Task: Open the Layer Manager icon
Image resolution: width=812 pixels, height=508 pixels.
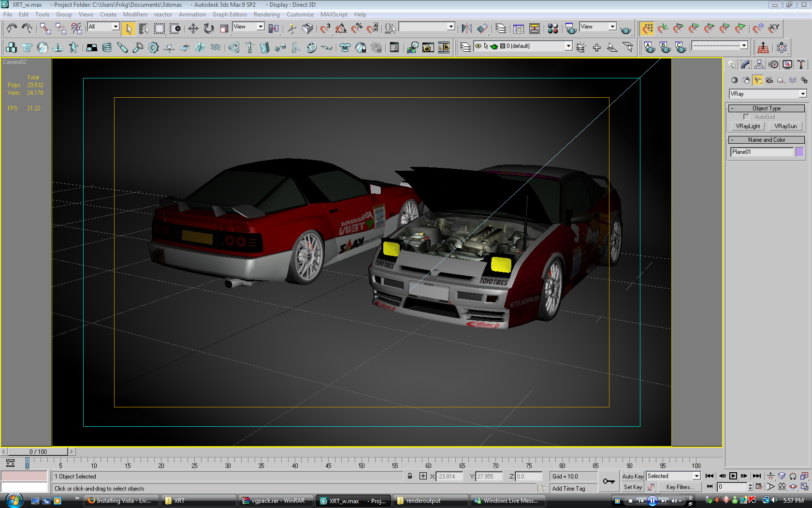Action: 501,29
